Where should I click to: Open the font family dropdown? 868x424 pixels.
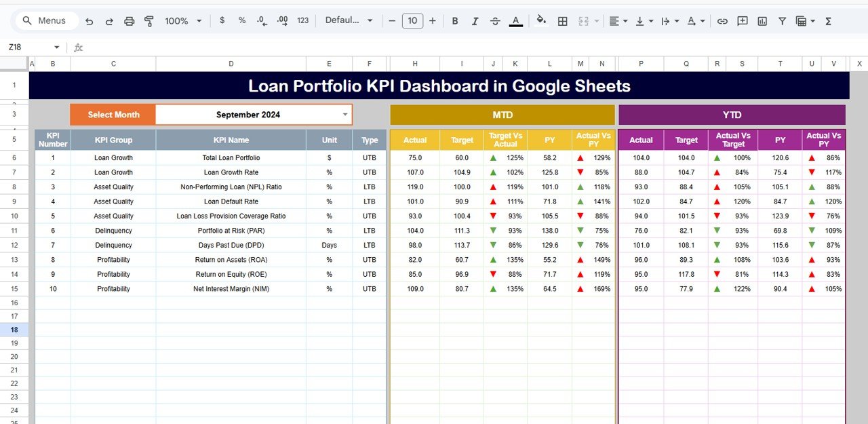pyautogui.click(x=349, y=21)
